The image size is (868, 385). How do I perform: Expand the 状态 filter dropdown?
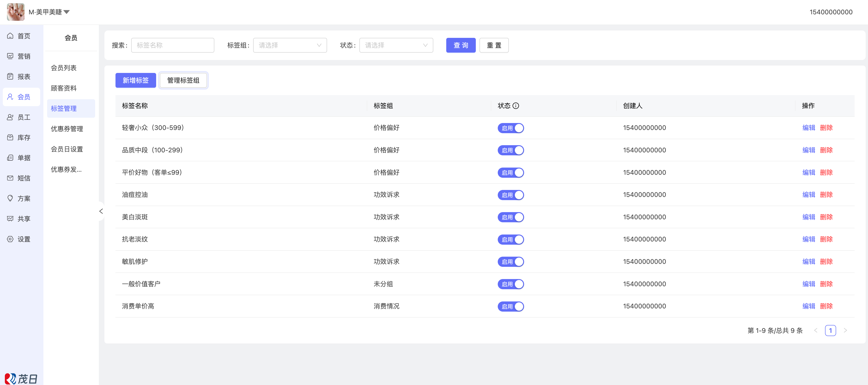396,45
